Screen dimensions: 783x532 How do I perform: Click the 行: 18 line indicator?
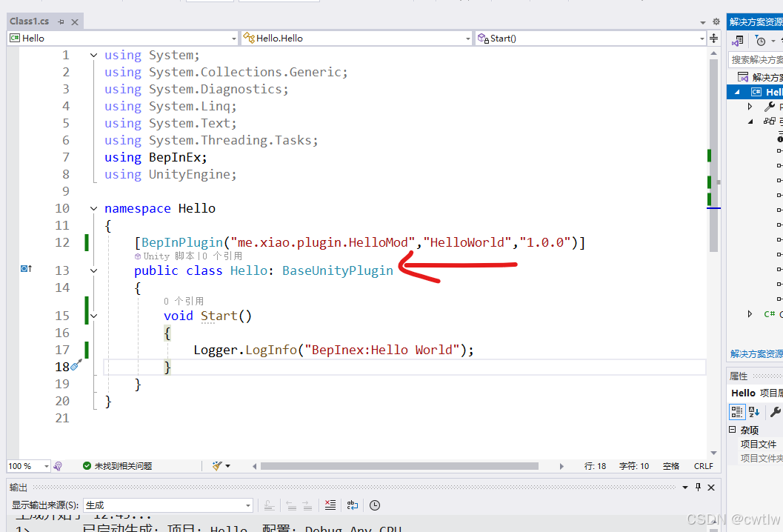coord(596,466)
